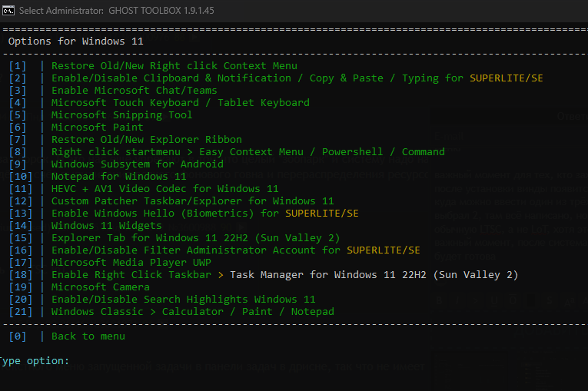
Task: Click the [0] option number
Action: coord(18,336)
